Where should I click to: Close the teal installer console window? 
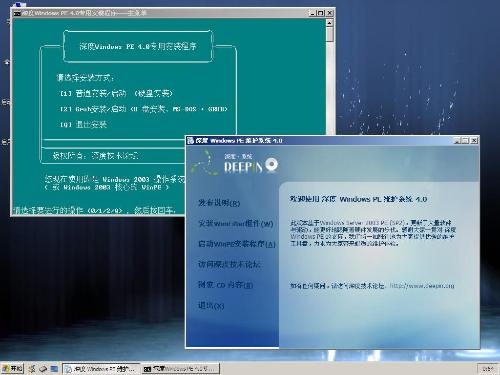[329, 13]
